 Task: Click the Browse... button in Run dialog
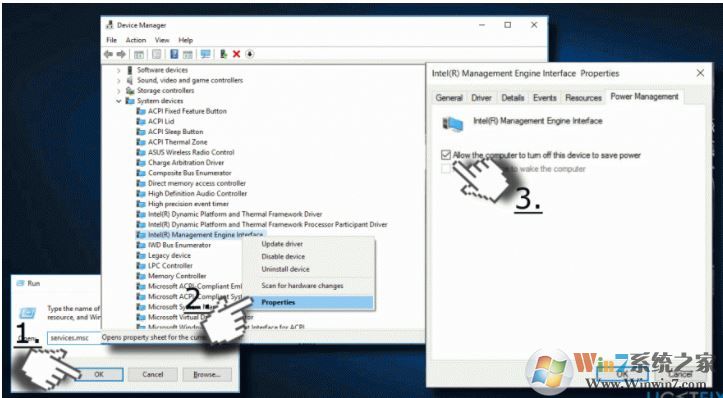coord(206,374)
